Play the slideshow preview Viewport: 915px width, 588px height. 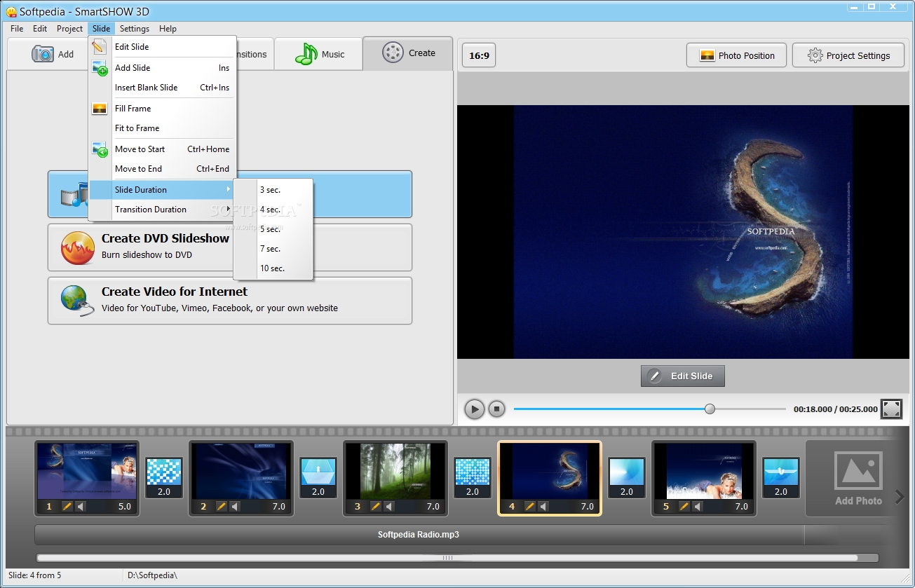tap(475, 409)
